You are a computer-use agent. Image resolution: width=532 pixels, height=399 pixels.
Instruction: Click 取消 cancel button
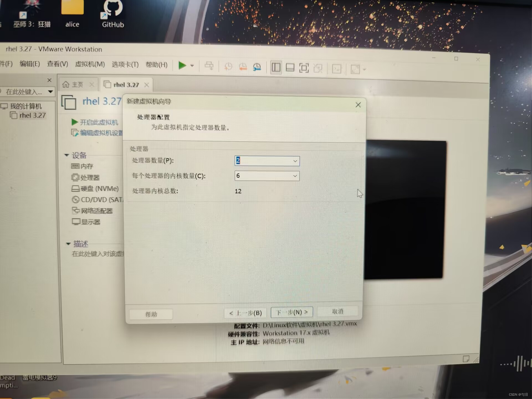pyautogui.click(x=337, y=311)
